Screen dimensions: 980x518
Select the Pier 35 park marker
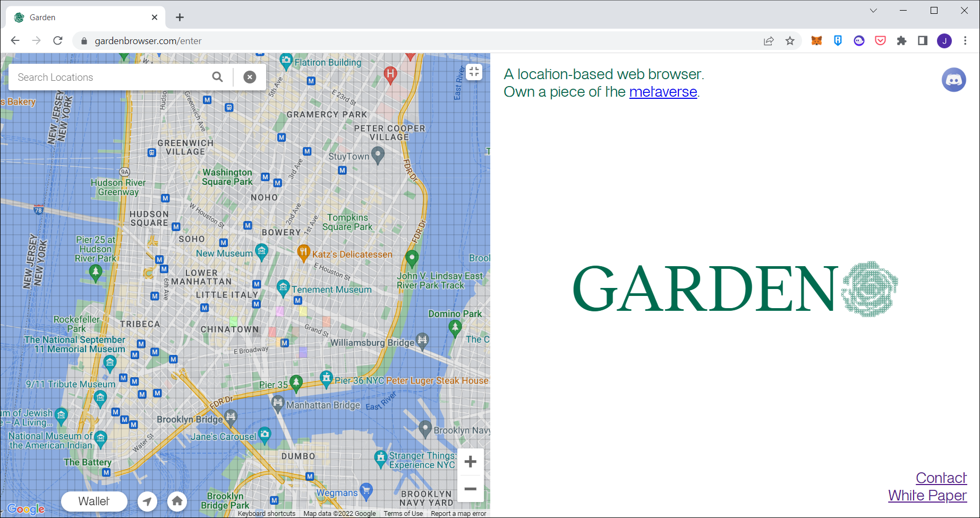click(x=296, y=384)
